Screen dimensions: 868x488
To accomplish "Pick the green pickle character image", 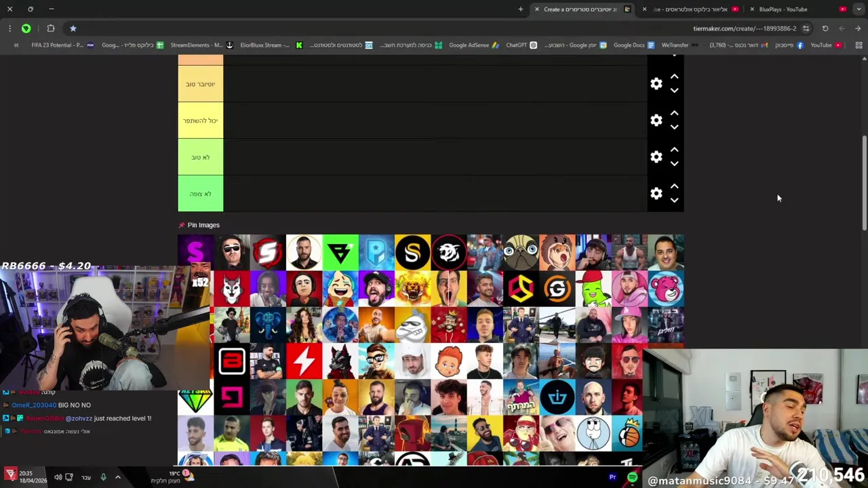I will (x=593, y=289).
